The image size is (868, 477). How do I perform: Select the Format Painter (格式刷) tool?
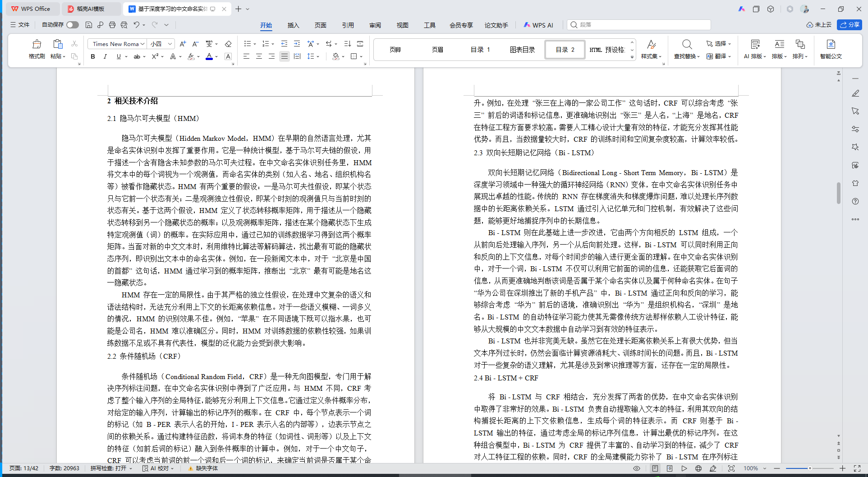[x=37, y=49]
